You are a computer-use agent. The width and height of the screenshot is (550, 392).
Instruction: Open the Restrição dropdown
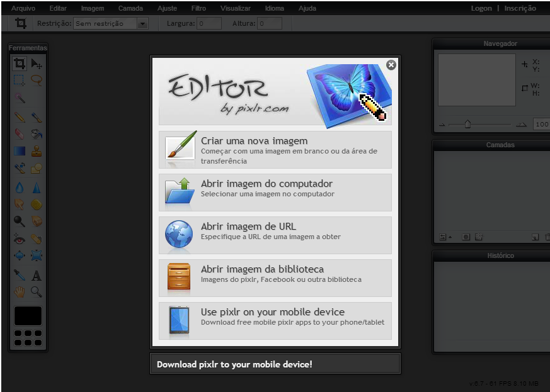tap(142, 23)
